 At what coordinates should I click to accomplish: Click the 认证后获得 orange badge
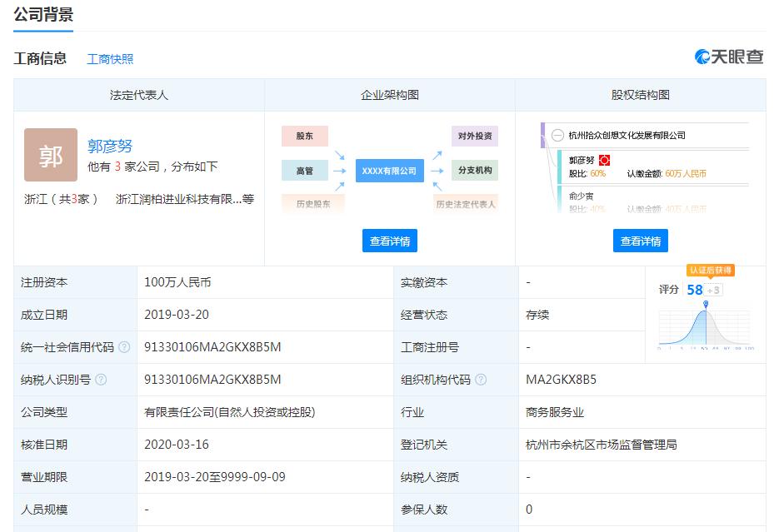[710, 271]
